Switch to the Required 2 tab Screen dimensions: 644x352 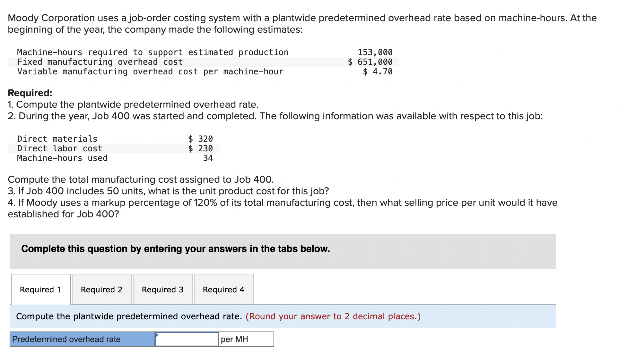pos(101,289)
